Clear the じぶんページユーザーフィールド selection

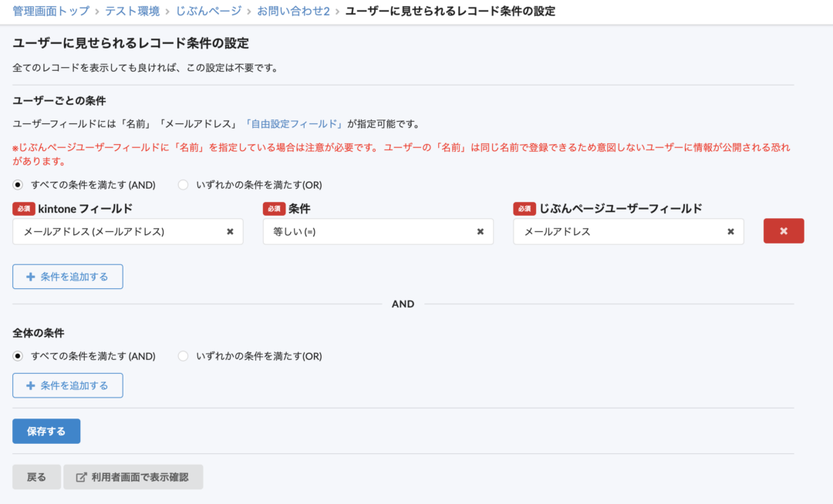[x=730, y=231]
